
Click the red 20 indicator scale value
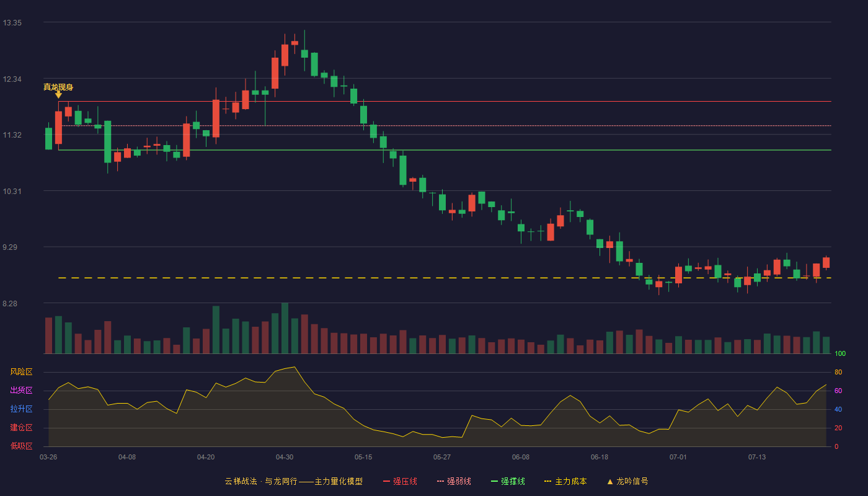click(838, 428)
